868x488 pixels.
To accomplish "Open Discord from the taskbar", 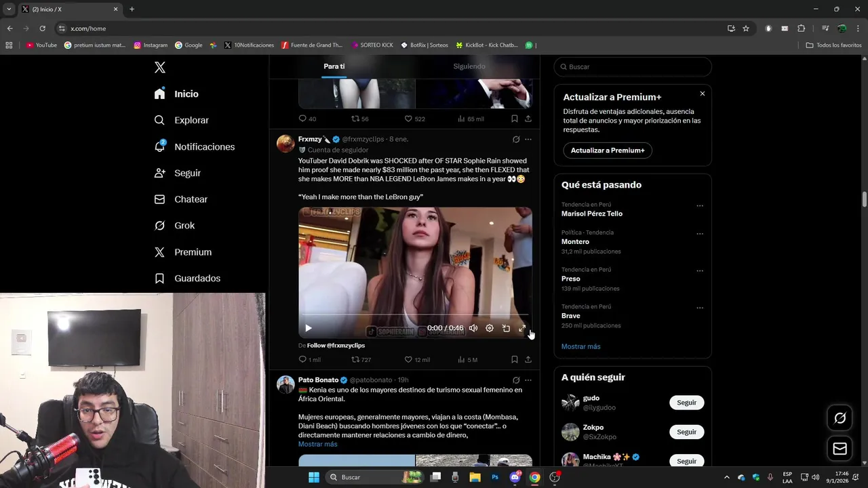I will 515,477.
